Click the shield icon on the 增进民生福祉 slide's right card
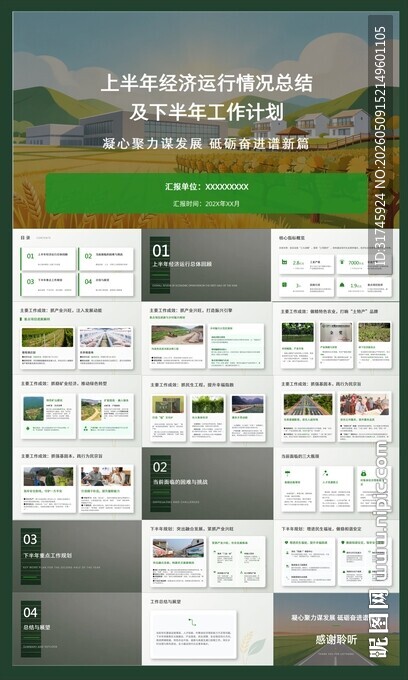The width and height of the screenshot is (408, 680). coord(343,543)
